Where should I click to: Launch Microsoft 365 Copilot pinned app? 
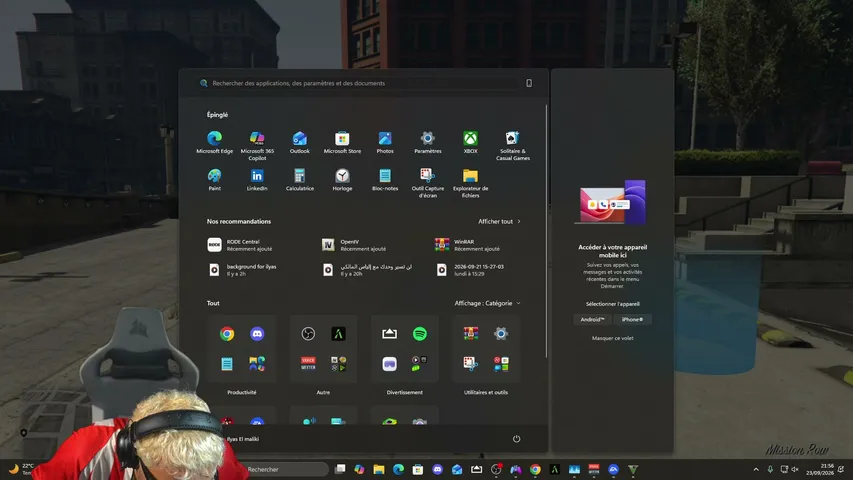(x=257, y=145)
